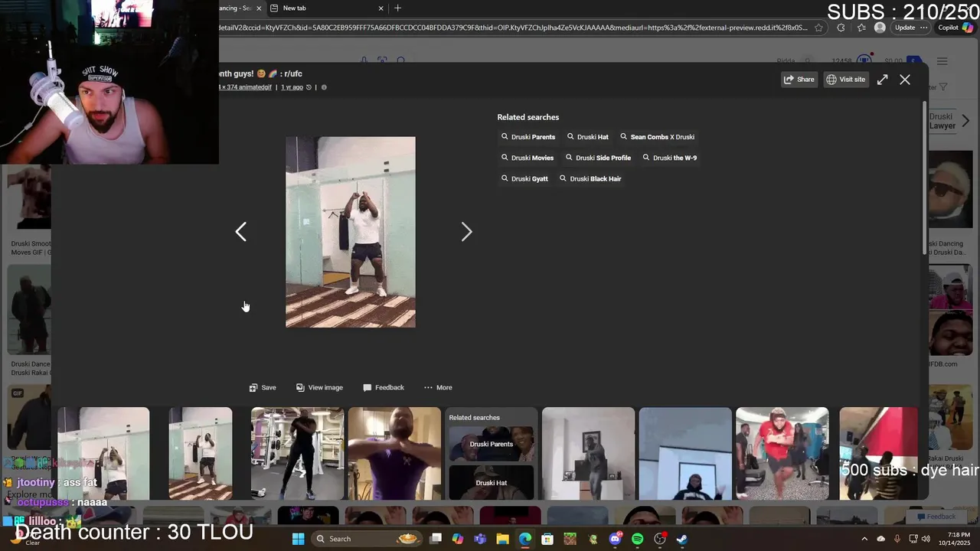Click the carousel next arrow beside Lawyer
The width and height of the screenshot is (980, 551).
pos(965,121)
